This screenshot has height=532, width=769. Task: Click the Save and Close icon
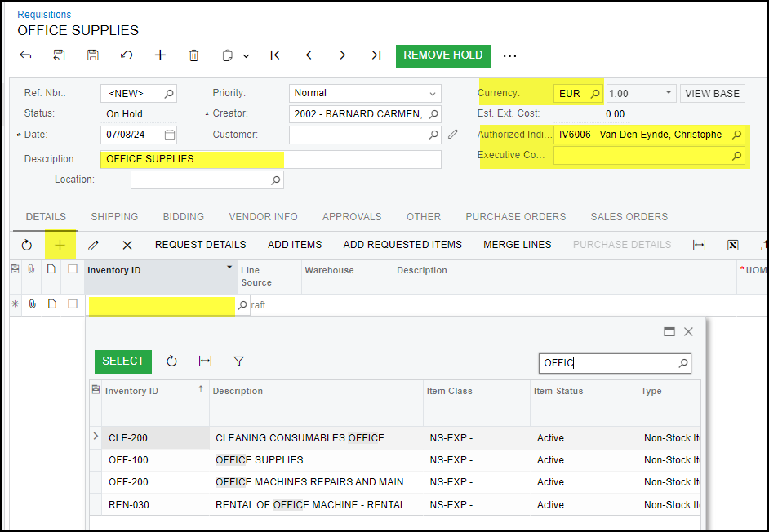[59, 55]
